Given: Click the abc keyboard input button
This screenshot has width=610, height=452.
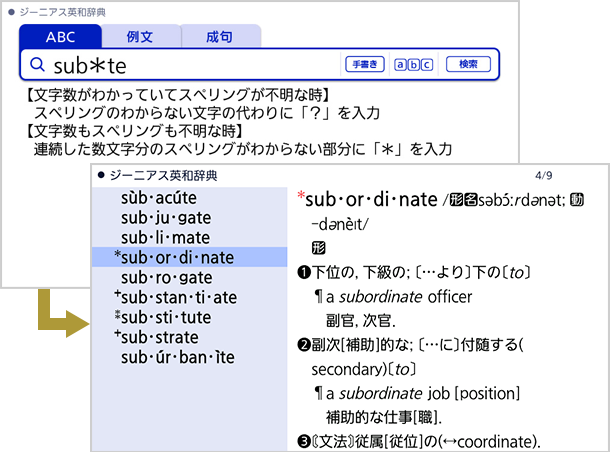Looking at the screenshot, I should pyautogui.click(x=414, y=65).
